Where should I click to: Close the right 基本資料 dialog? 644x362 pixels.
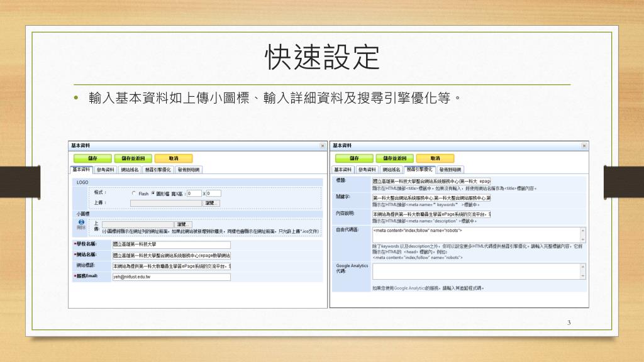pos(584,146)
